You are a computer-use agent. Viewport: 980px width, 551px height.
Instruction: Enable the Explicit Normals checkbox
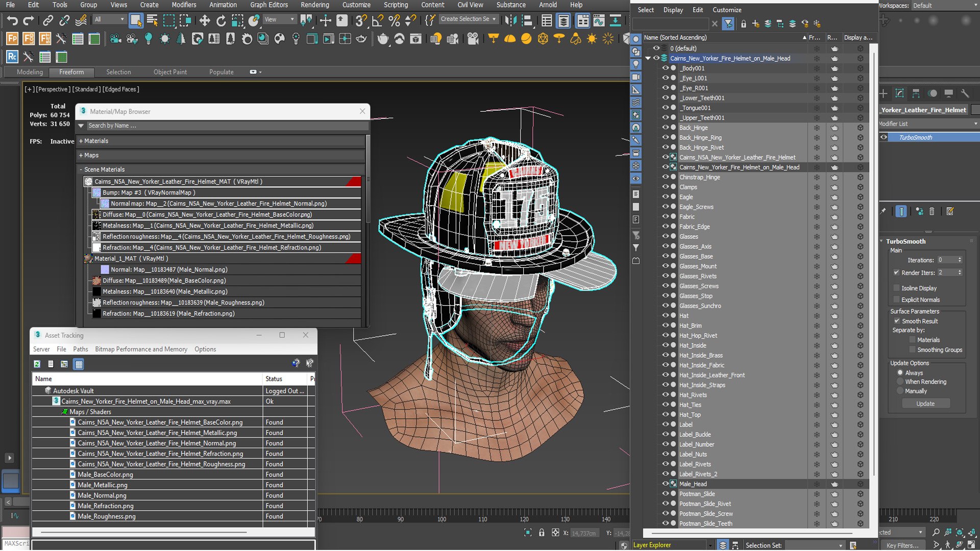(896, 299)
